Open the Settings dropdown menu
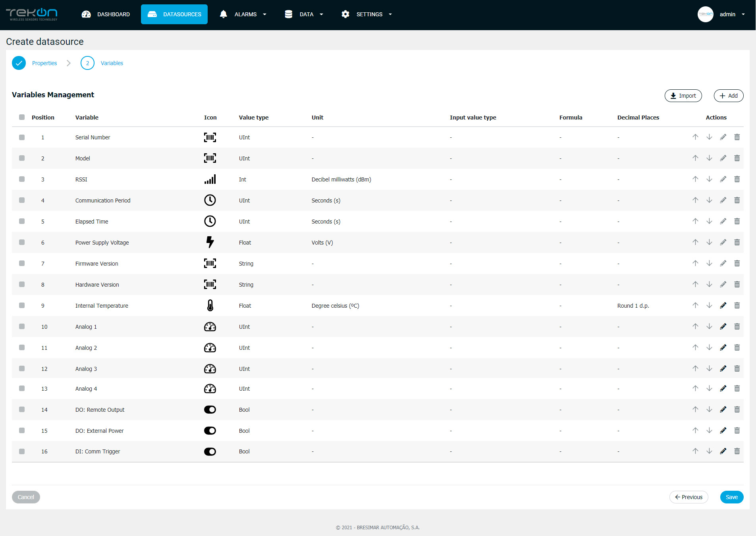The height and width of the screenshot is (536, 756). [x=367, y=14]
